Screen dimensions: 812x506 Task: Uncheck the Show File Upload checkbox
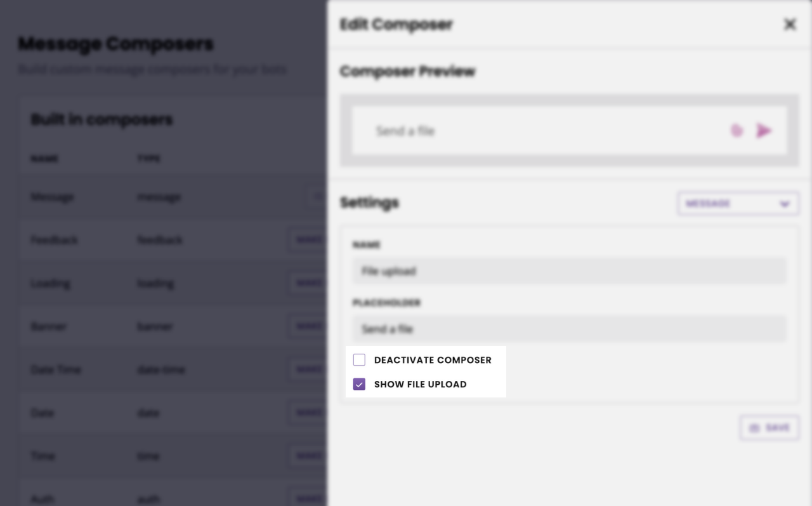(x=359, y=384)
